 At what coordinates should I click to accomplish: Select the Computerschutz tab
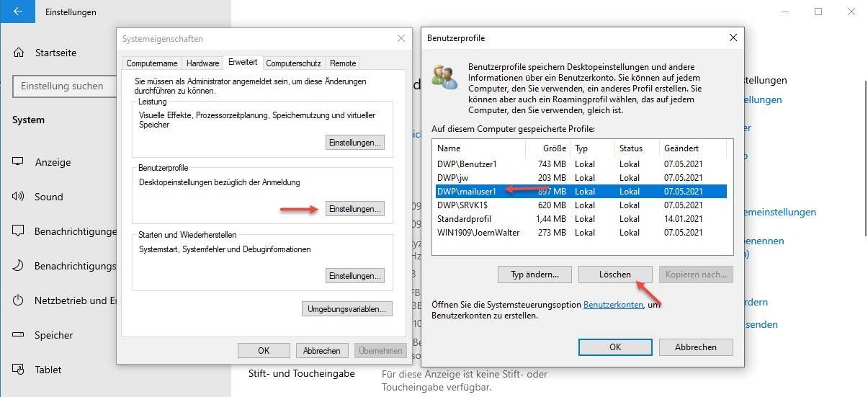point(294,63)
